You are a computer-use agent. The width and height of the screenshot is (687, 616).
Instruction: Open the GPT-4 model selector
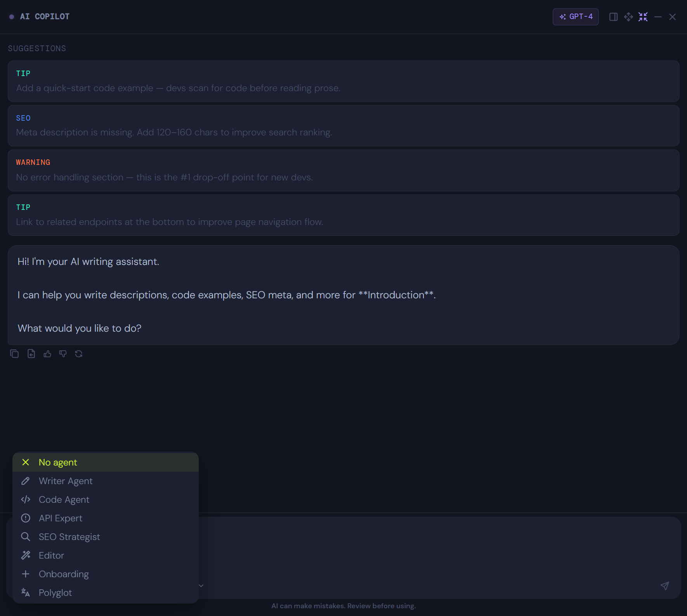tap(575, 17)
